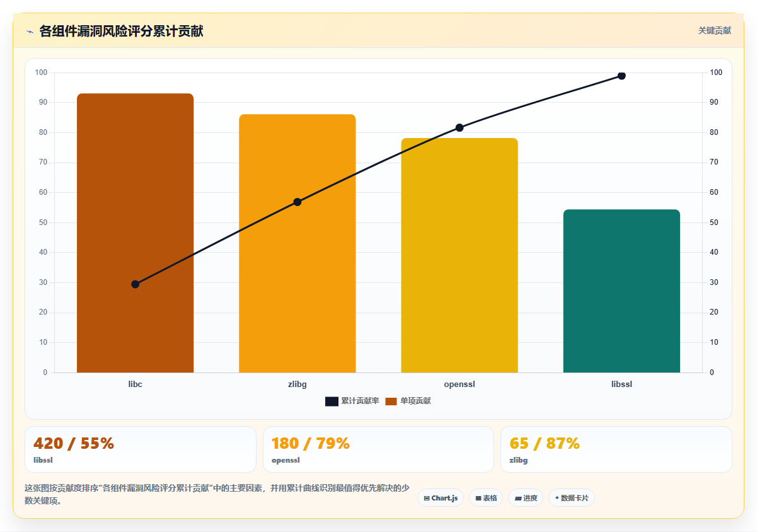Screen dimensions: 757x532
Task: Click the cumulative line point above libssl
Action: pos(621,76)
